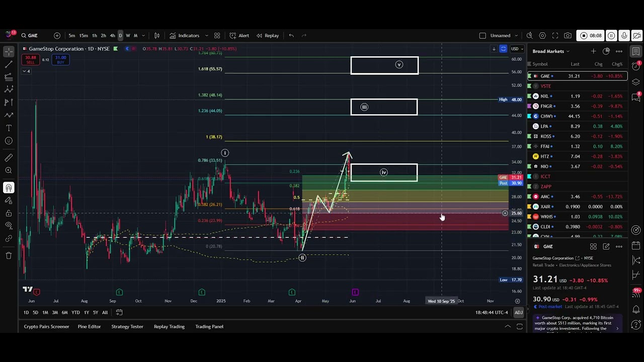Select the zoom in tool
This screenshot has width=644, height=362.
point(9,170)
